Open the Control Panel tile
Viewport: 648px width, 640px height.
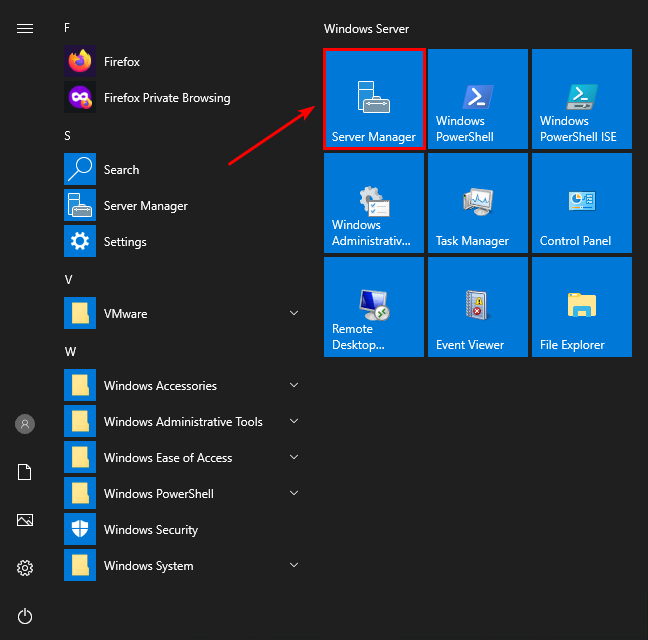pos(581,204)
